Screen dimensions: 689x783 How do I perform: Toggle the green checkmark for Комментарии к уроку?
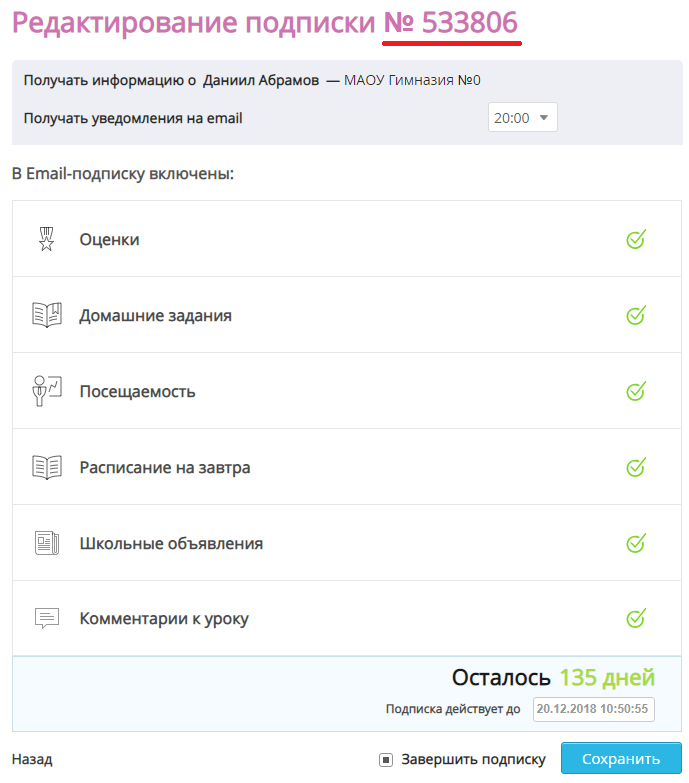point(636,618)
